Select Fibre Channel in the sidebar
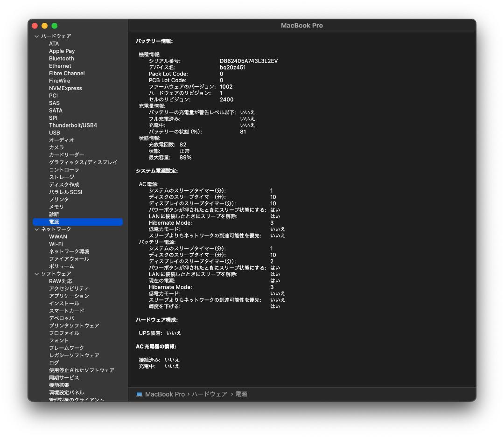Screen dimensions: 504x438 pos(67,73)
